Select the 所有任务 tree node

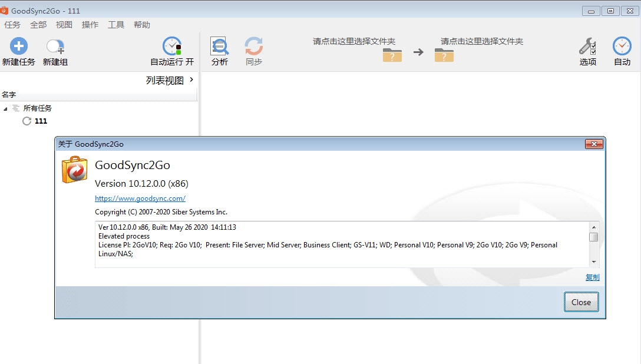tap(37, 108)
